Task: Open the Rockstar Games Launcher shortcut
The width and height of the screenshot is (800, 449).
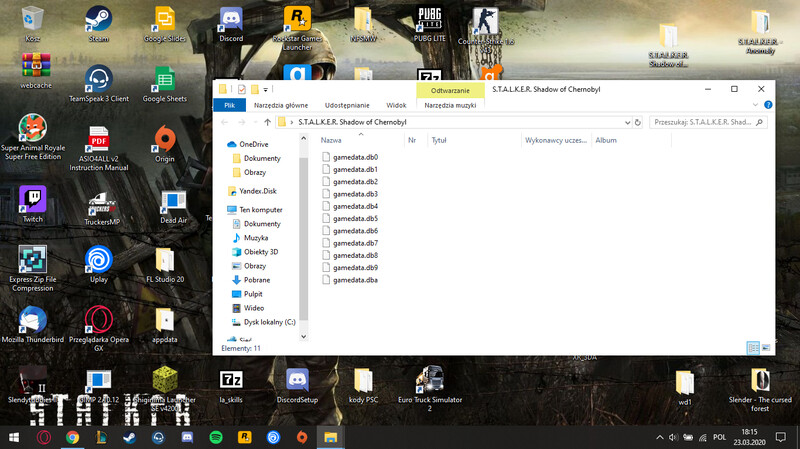Action: 296,22
